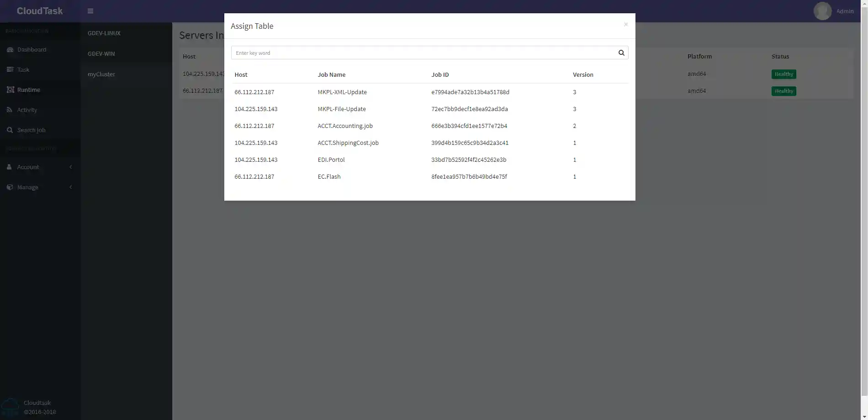Image resolution: width=868 pixels, height=420 pixels.
Task: Click job ID 33bd7b52592f4f2c45262e3b
Action: [x=469, y=159]
